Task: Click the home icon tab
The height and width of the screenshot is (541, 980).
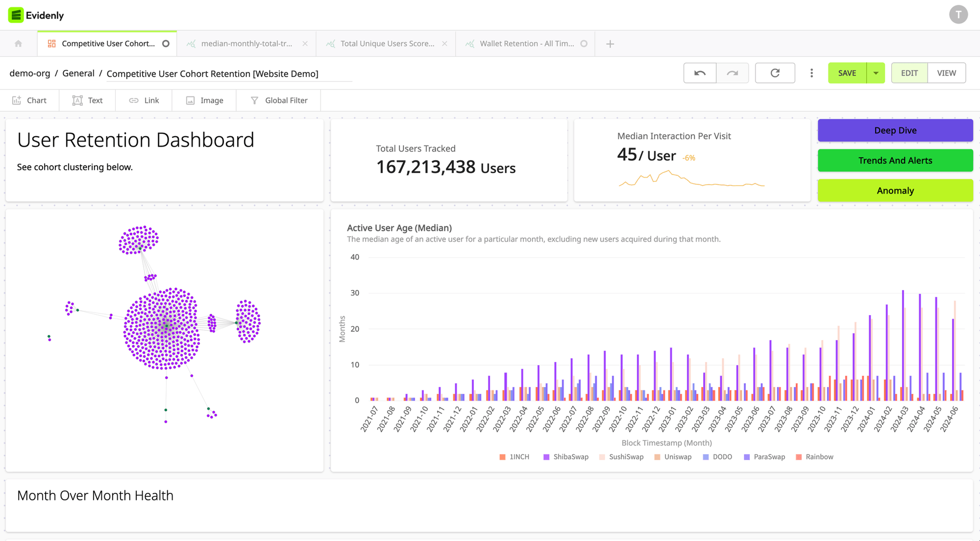Action: point(19,44)
